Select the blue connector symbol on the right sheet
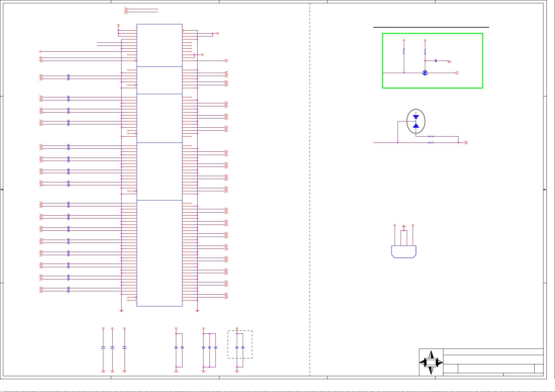 pos(404,252)
